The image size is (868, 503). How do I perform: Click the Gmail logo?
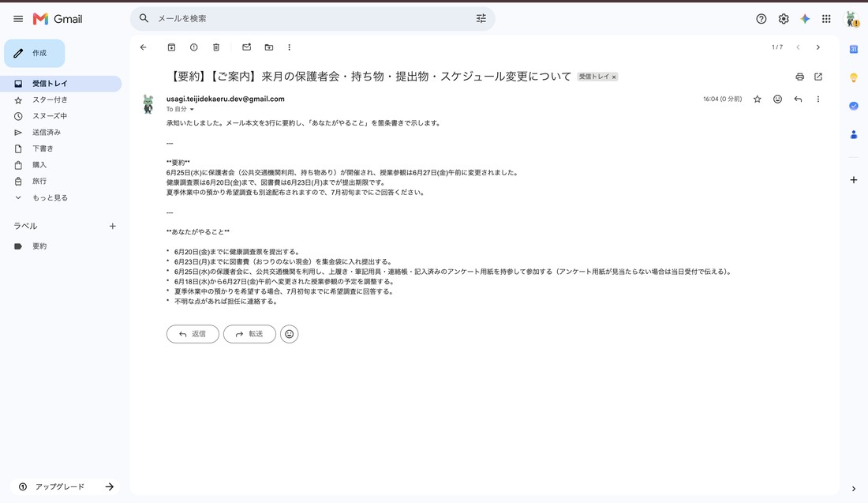(x=58, y=19)
